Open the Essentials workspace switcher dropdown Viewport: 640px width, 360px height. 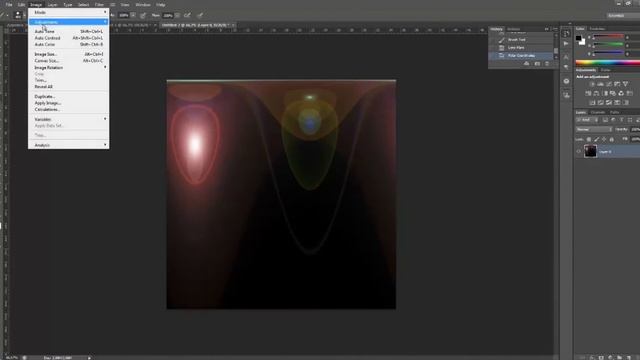point(623,16)
